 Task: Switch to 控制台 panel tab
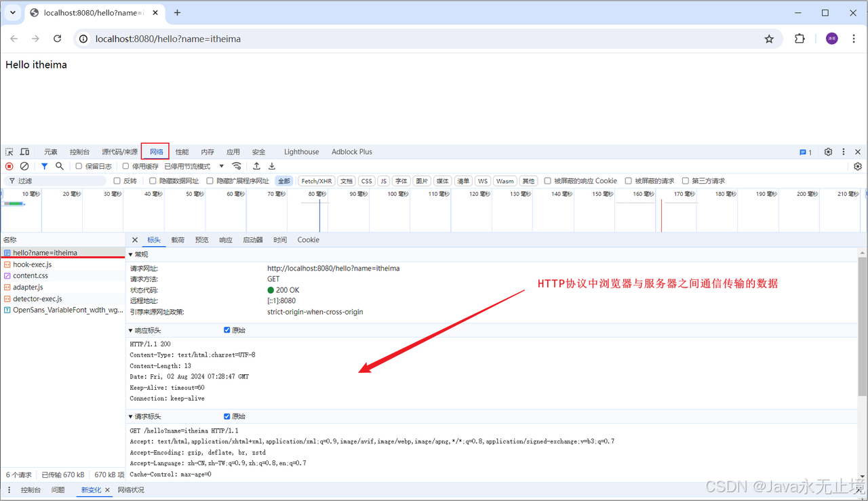click(x=79, y=152)
